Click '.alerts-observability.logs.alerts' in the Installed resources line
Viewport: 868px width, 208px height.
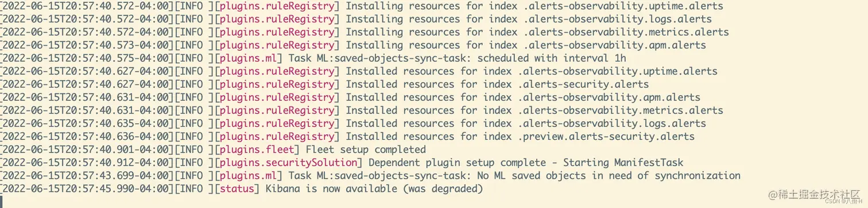click(611, 123)
